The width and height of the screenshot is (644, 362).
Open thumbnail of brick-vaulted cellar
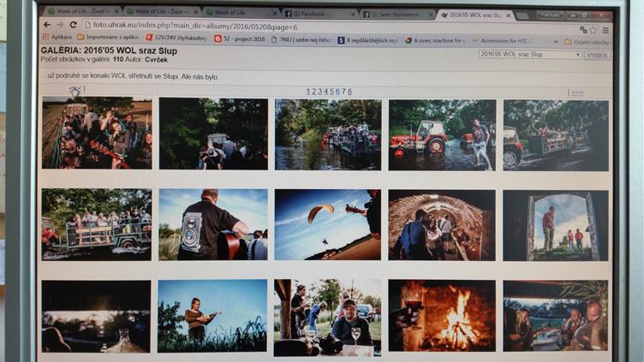point(442,225)
